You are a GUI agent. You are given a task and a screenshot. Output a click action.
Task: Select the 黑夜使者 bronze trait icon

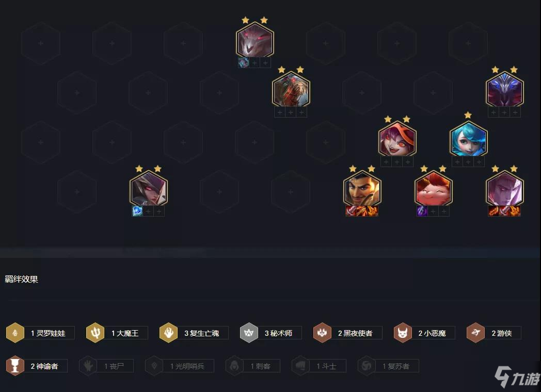click(x=322, y=333)
